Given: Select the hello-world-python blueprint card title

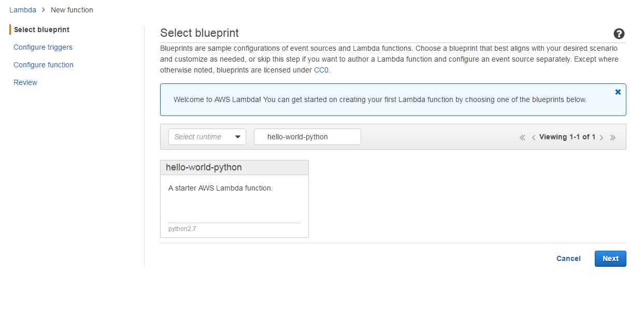Looking at the screenshot, I should click(204, 167).
